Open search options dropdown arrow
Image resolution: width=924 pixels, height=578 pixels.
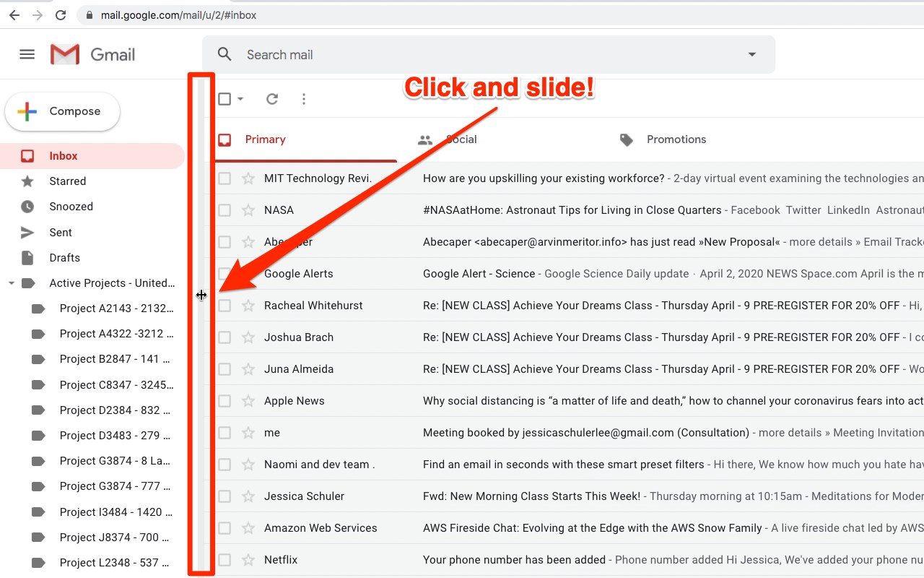[x=752, y=54]
